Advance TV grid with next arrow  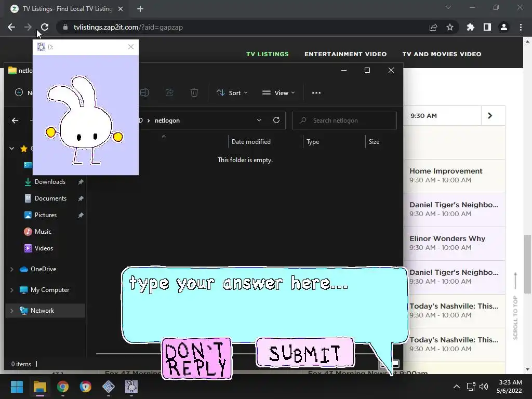[490, 116]
